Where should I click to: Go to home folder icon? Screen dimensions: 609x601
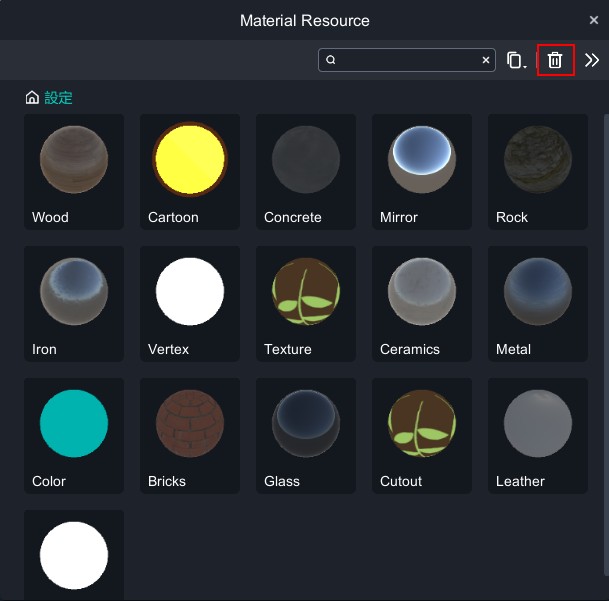[32, 98]
